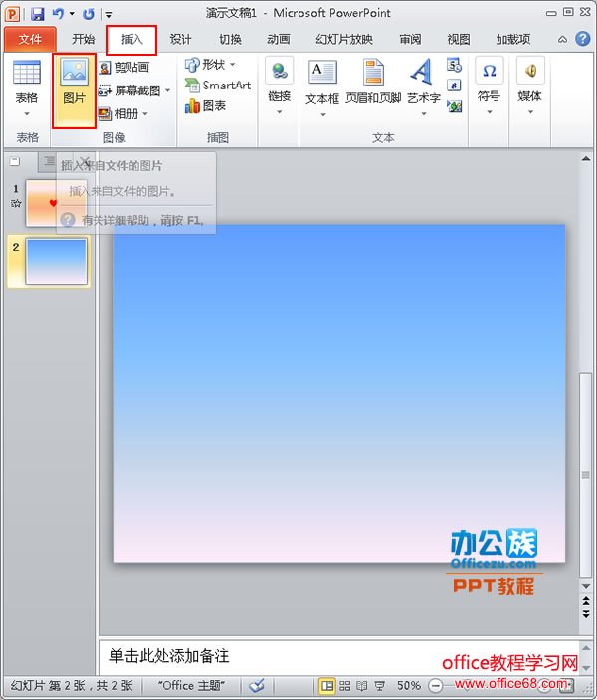Screen dimensions: 597x700
Task: Insert 剪贴画 clip art
Action: 123,68
